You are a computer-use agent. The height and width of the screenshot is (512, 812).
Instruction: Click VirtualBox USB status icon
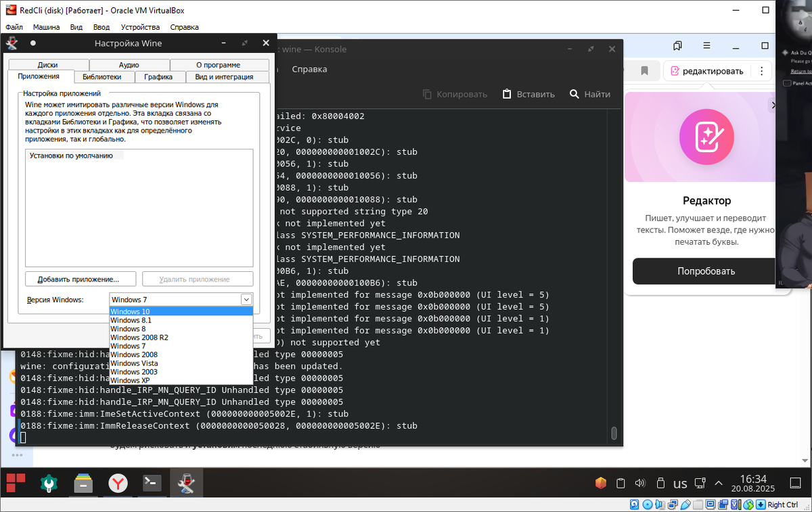tap(685, 505)
